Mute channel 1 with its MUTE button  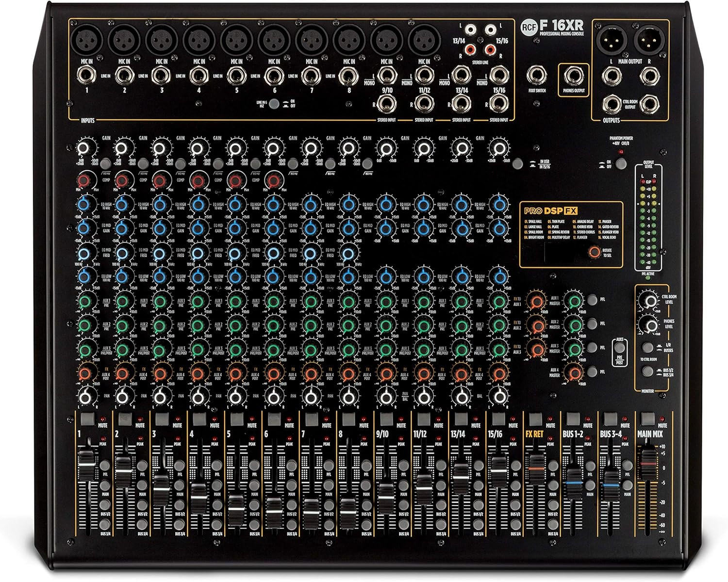click(87, 419)
